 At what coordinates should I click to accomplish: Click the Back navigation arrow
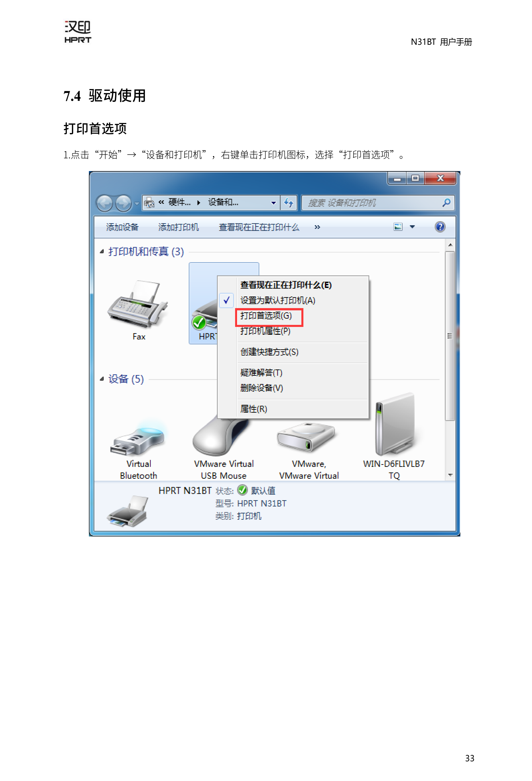coord(105,203)
